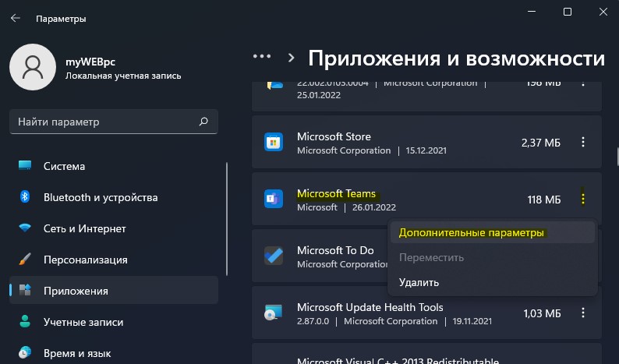Click the Microsoft Teams name text

(336, 193)
